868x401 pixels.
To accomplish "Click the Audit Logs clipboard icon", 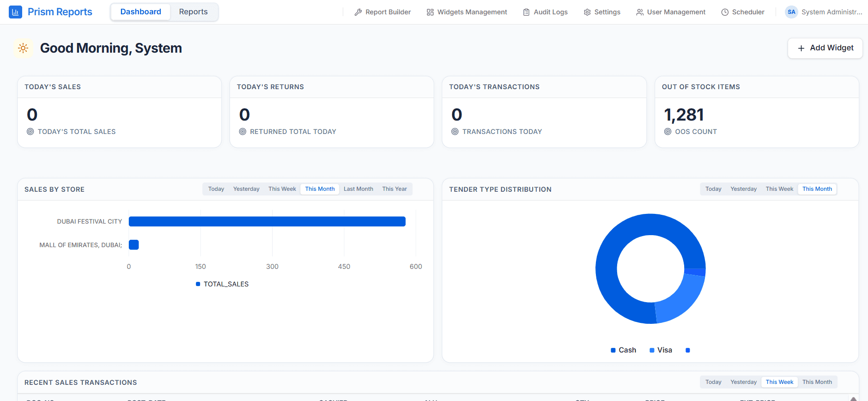I will 526,12.
